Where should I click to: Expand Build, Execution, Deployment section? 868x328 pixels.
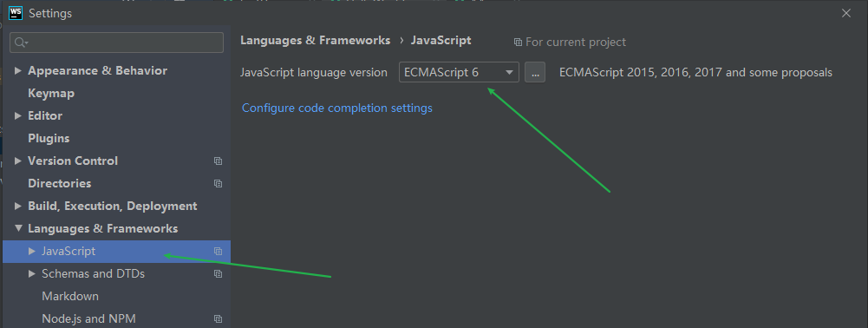pyautogui.click(x=17, y=207)
